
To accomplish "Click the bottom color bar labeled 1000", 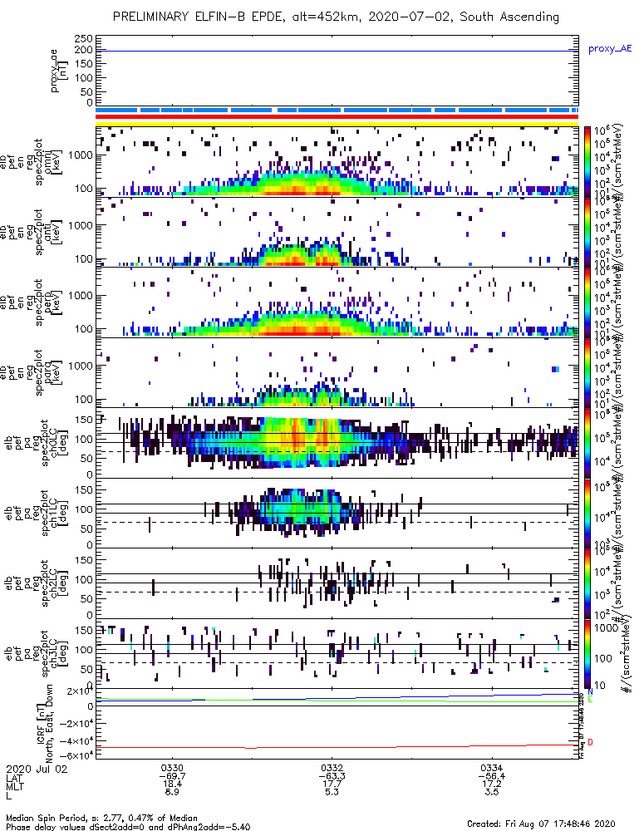I will 587,653.
